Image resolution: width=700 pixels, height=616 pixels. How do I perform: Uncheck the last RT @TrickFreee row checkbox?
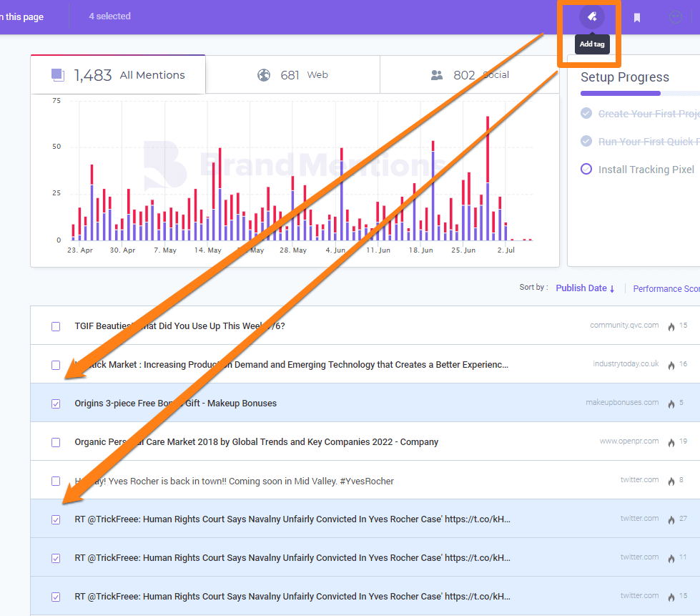point(56,597)
